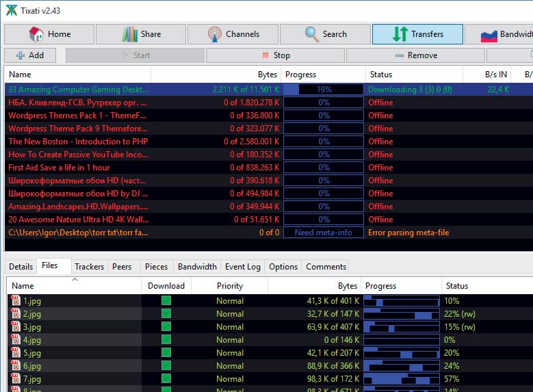
Task: Click 'Error parsing meta-file' status text
Action: point(408,233)
